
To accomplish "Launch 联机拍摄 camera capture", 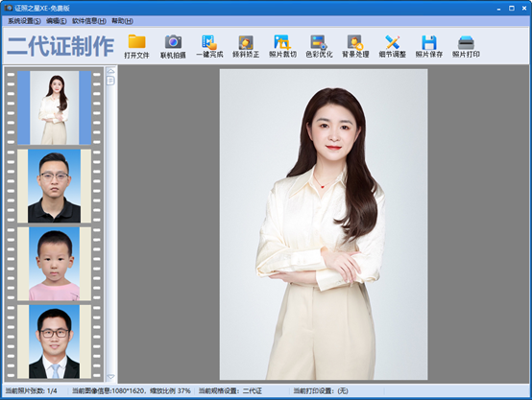I will coord(173,46).
